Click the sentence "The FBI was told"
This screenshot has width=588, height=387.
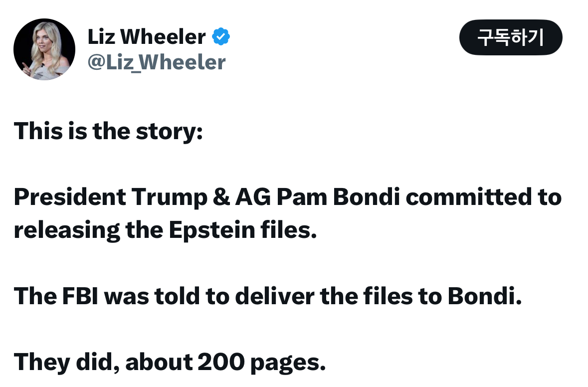pos(268,296)
